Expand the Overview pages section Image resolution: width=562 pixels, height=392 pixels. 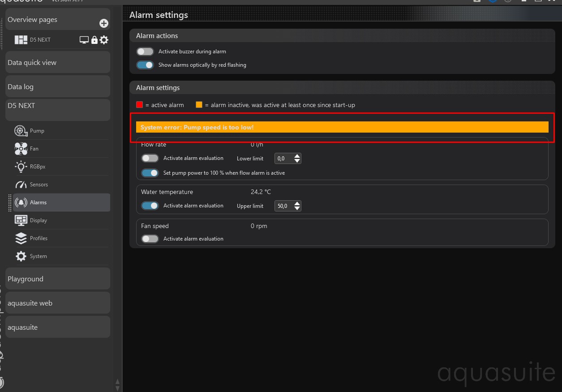(x=58, y=19)
